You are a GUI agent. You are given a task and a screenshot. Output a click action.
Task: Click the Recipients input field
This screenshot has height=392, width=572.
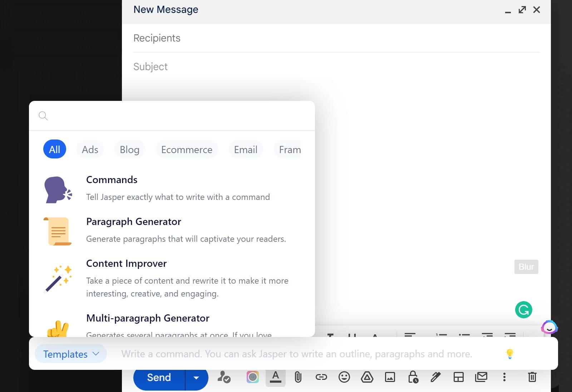pyautogui.click(x=250, y=38)
